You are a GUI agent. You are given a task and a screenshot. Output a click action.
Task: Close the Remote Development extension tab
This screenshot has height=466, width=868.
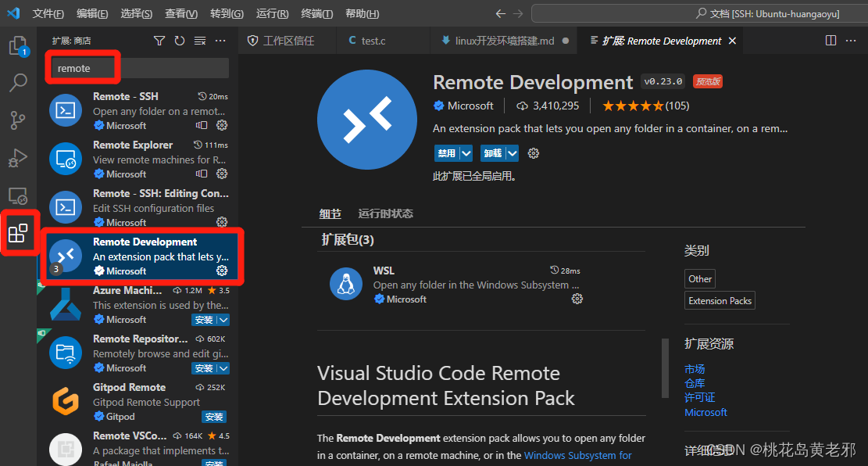tap(732, 41)
